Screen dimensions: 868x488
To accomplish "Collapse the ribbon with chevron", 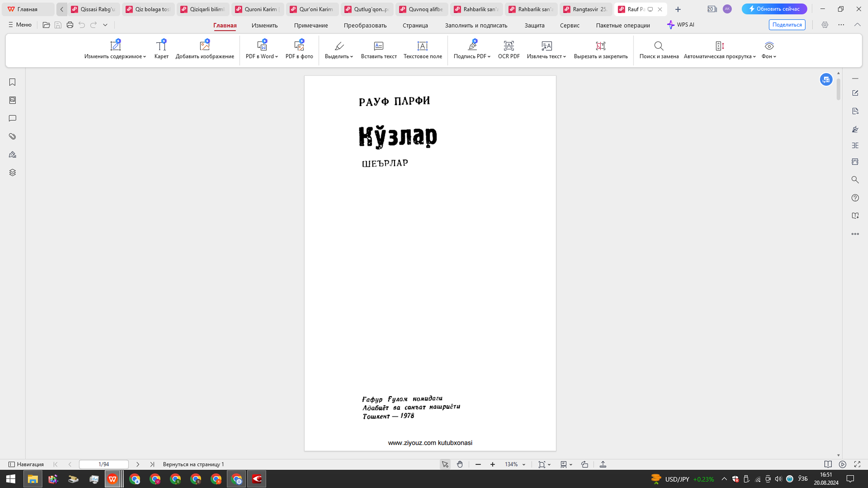I will [x=857, y=25].
